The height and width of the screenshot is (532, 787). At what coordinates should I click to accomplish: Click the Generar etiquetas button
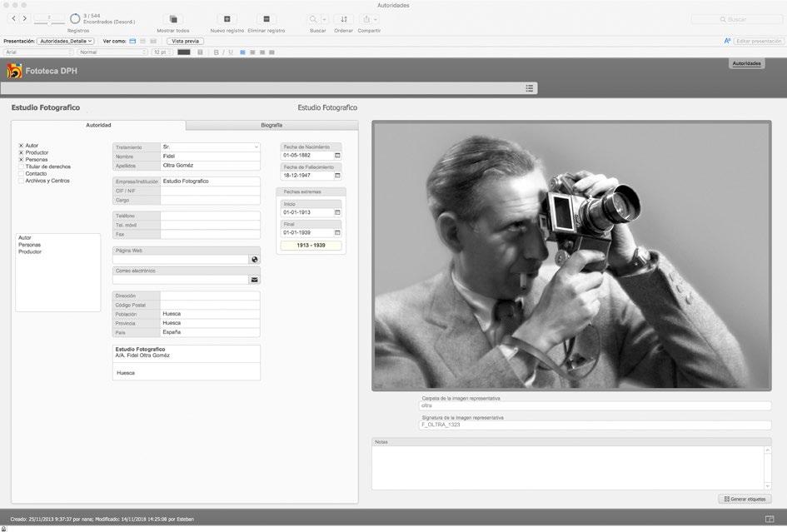pos(745,499)
